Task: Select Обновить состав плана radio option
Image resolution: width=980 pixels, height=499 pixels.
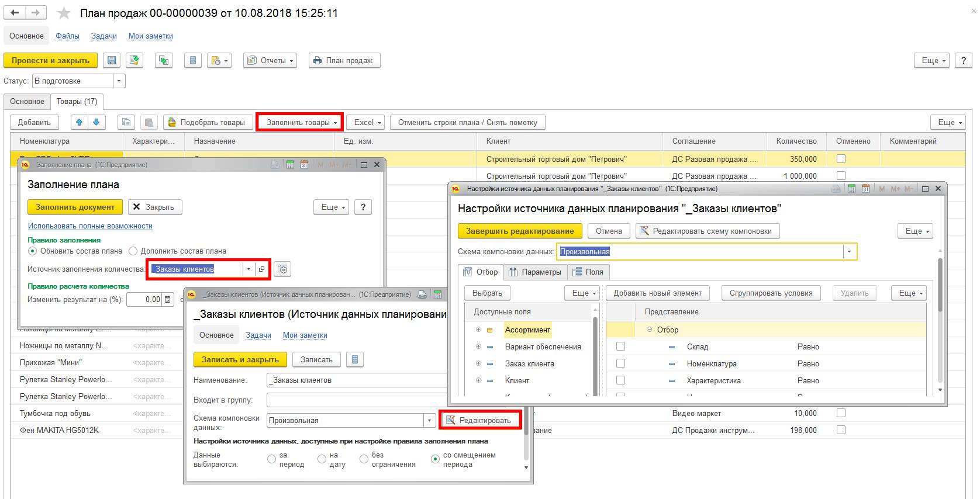Action: (x=32, y=251)
